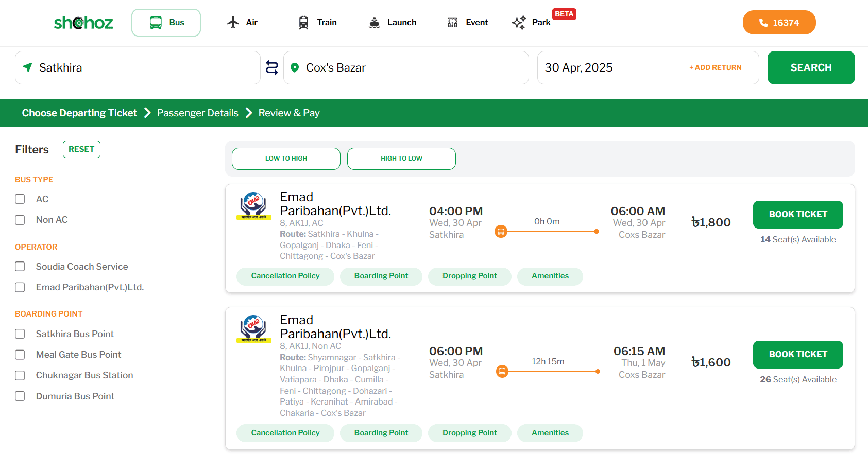Check Soudia Coach Service operator
Viewport: 868px width, 455px height.
coord(20,267)
